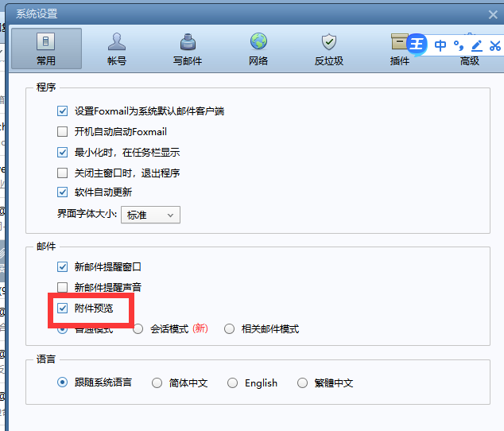Close the 系统设置 dialog window
The height and width of the screenshot is (431, 504).
493,14
